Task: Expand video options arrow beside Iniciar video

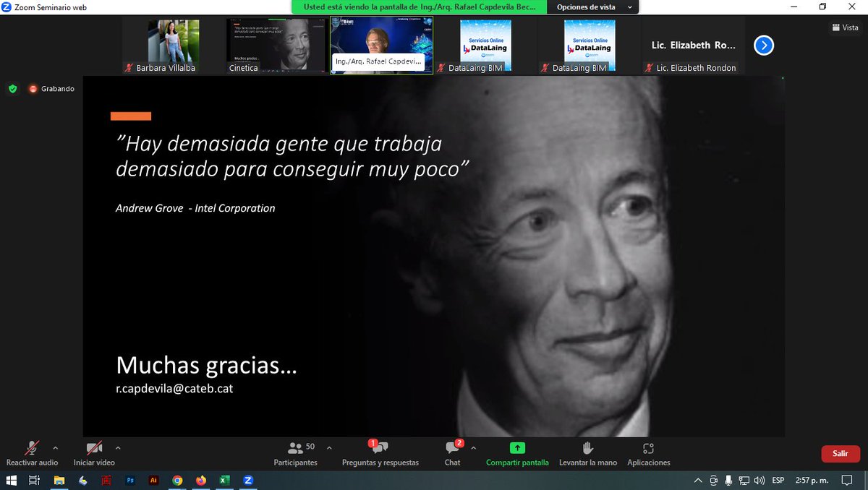Action: [118, 448]
